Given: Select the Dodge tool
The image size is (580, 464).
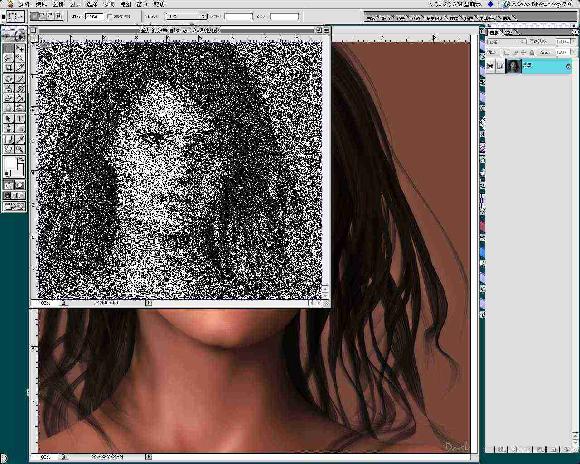Looking at the screenshot, I should [x=20, y=107].
